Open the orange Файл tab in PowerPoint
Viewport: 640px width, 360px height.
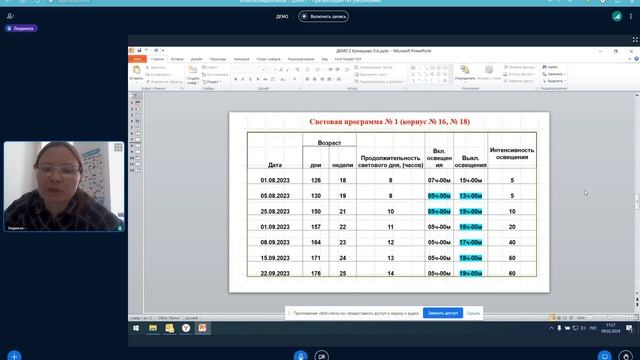coord(137,59)
